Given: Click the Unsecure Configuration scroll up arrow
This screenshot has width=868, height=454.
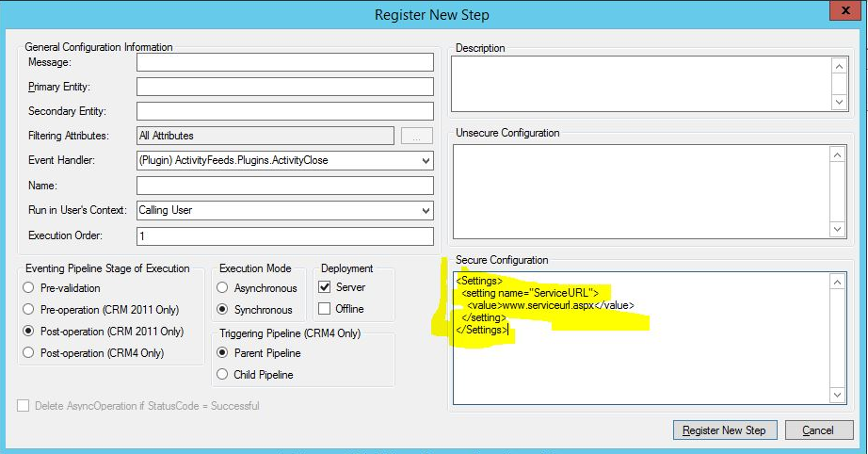Looking at the screenshot, I should point(838,155).
